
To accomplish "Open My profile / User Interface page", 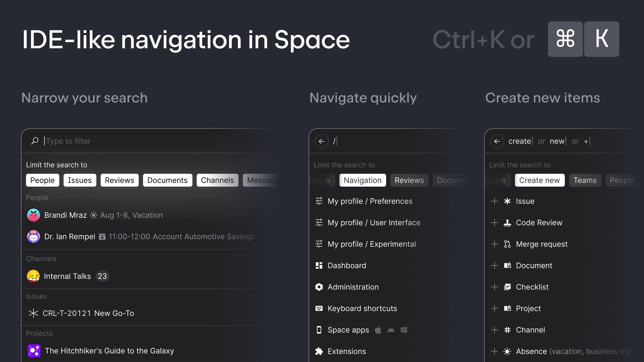I will tap(374, 222).
